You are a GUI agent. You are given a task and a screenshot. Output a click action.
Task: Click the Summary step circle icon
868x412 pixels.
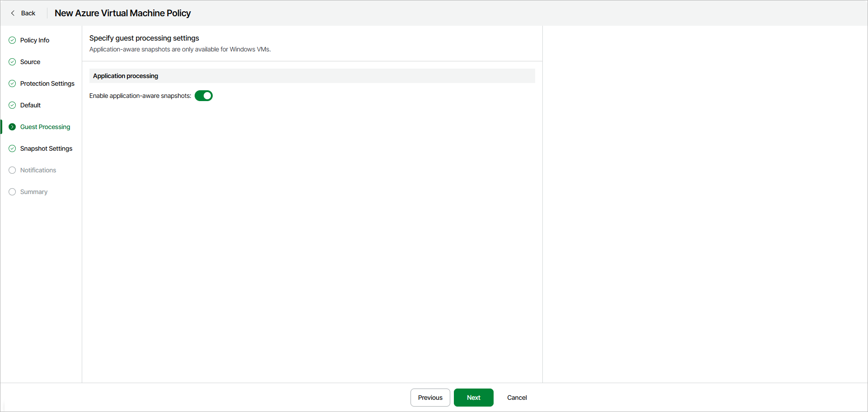12,192
